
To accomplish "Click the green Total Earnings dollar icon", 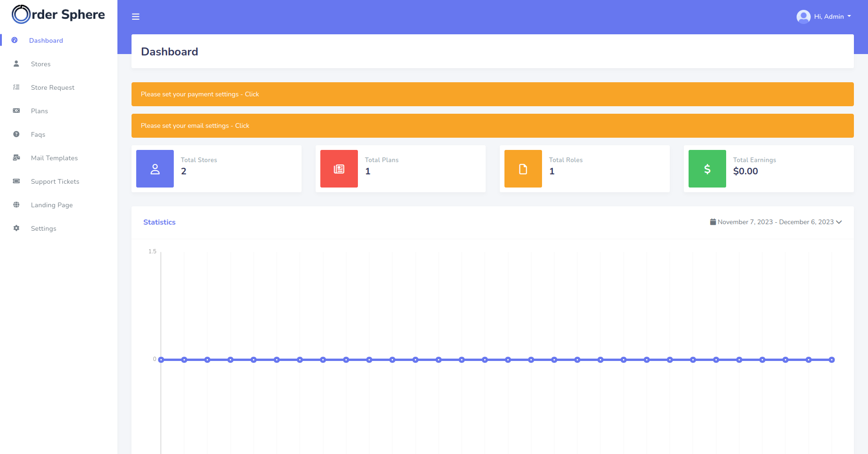I will point(707,169).
